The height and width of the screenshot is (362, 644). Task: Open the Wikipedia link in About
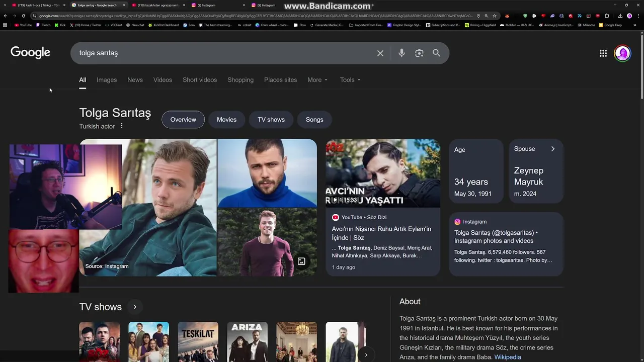coord(508,357)
